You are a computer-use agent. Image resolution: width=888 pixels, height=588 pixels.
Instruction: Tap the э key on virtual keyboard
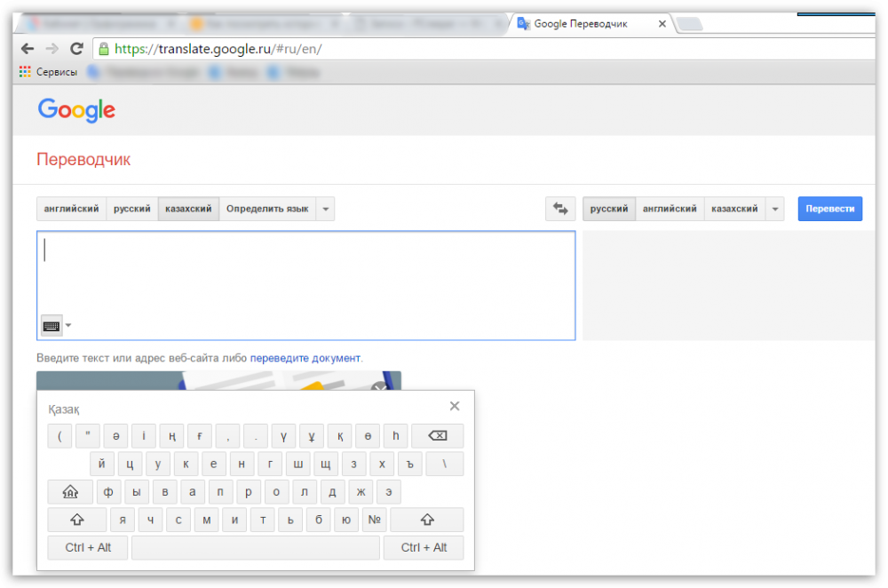pos(389,492)
